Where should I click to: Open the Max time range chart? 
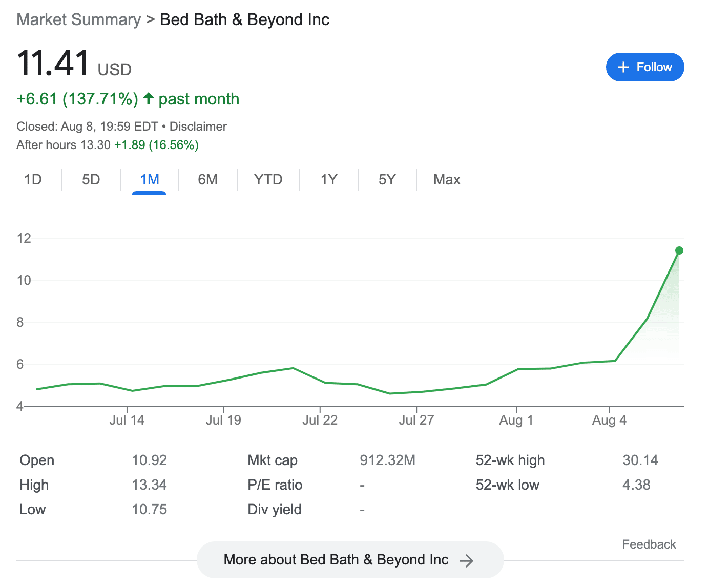pos(447,180)
